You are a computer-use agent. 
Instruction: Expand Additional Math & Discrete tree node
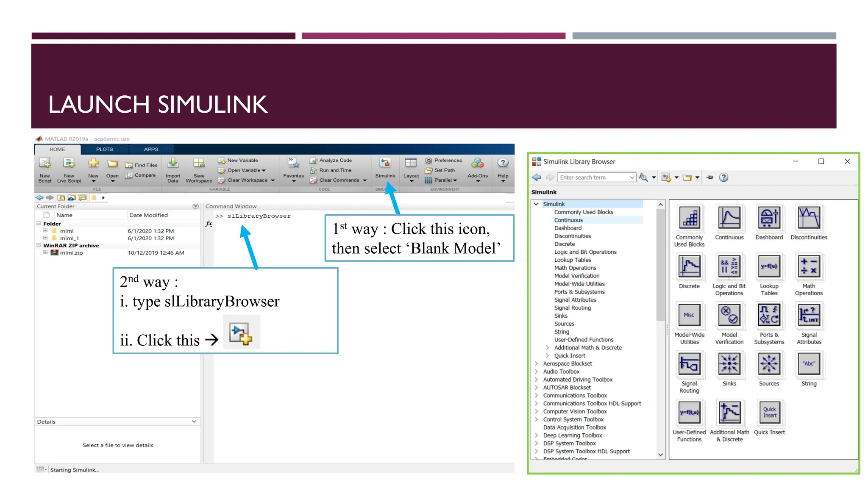[x=547, y=347]
